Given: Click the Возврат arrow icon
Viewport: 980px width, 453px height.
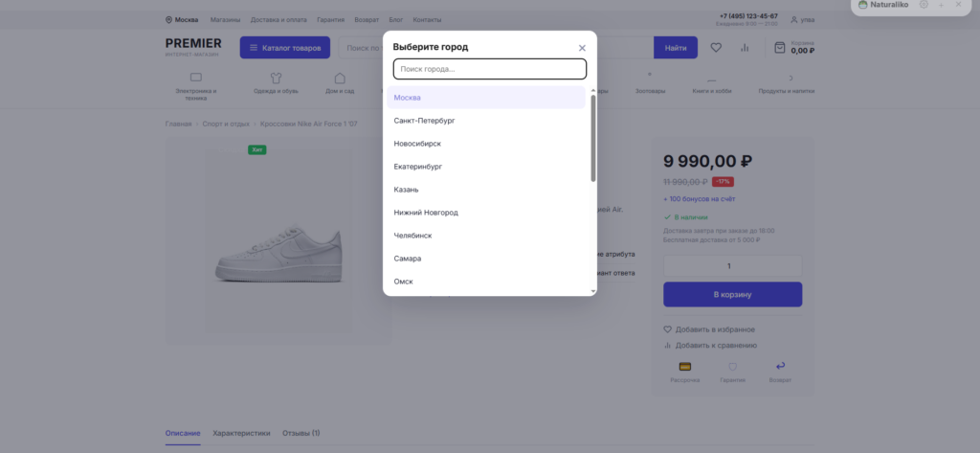Looking at the screenshot, I should 780,367.
